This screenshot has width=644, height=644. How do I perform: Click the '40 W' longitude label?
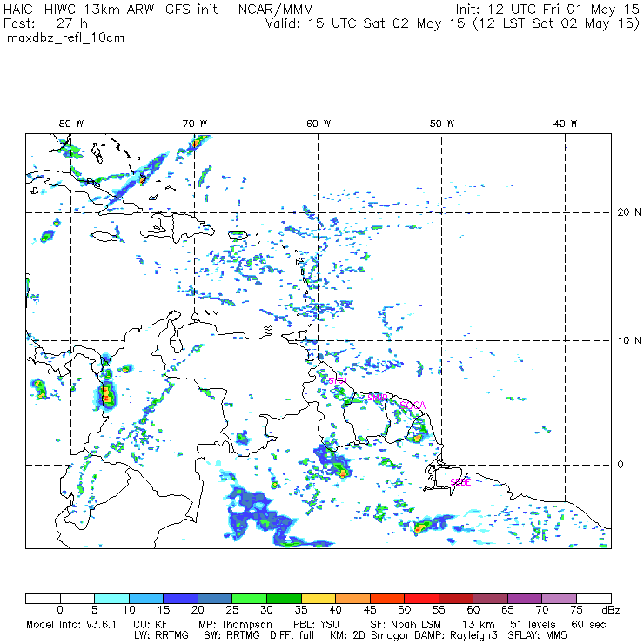click(x=565, y=124)
